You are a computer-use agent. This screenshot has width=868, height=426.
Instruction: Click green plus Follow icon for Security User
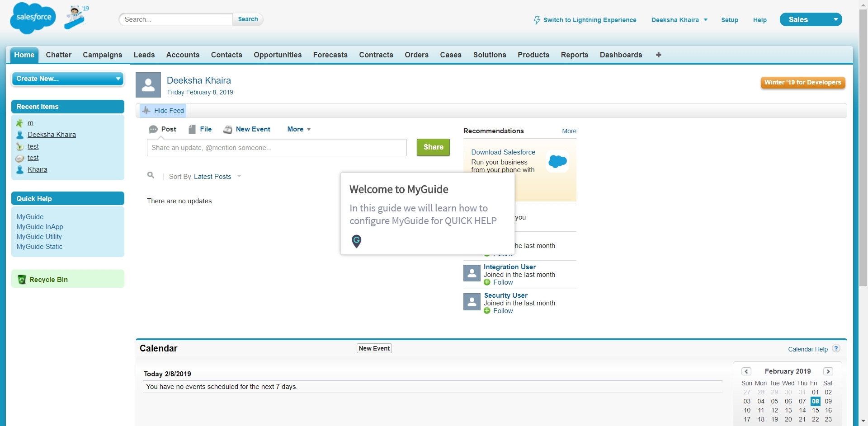(x=487, y=311)
